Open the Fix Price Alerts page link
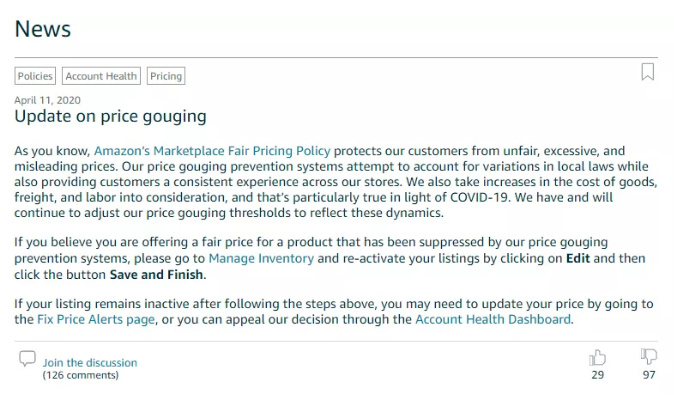The image size is (674, 400). click(x=85, y=319)
